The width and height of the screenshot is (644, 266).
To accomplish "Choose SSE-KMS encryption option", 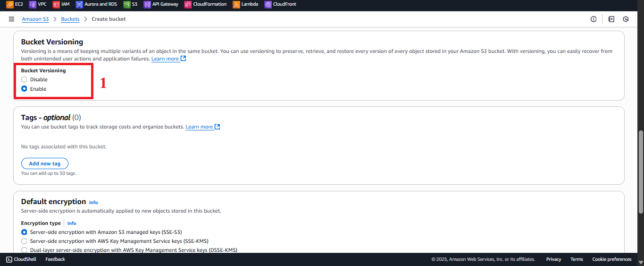I will [x=24, y=241].
